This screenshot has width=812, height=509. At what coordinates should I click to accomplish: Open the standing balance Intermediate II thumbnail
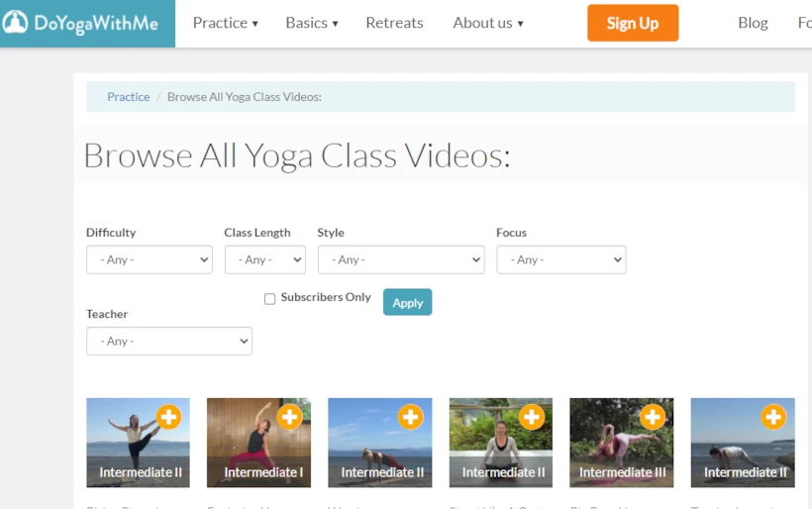(138, 443)
